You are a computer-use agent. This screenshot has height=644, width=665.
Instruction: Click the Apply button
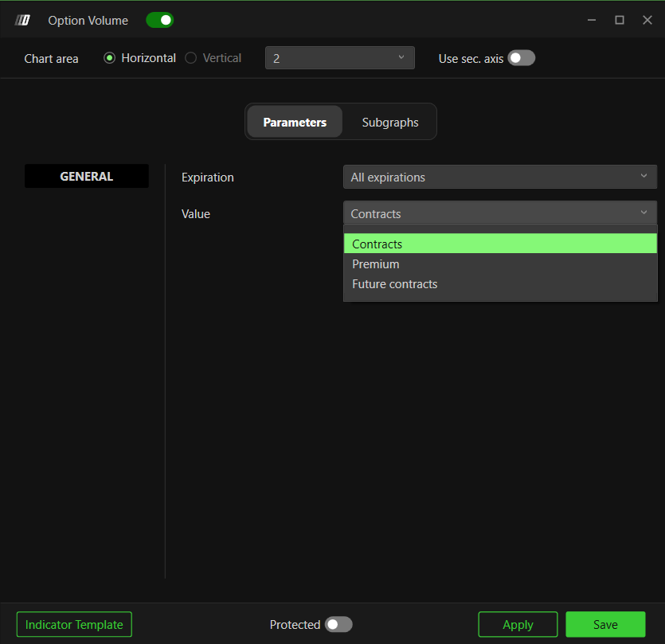tap(518, 624)
